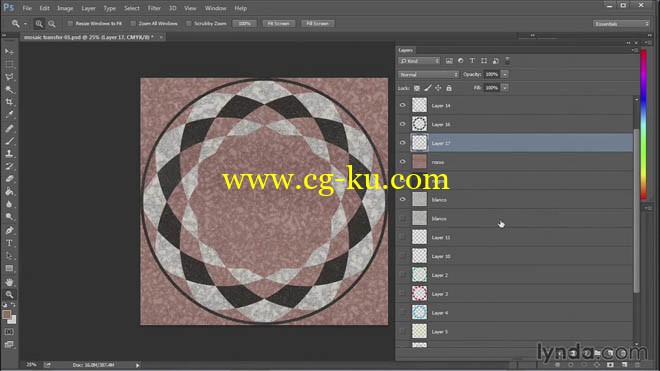
Task: Open the layer filter Kind dropdown
Action: coord(419,61)
